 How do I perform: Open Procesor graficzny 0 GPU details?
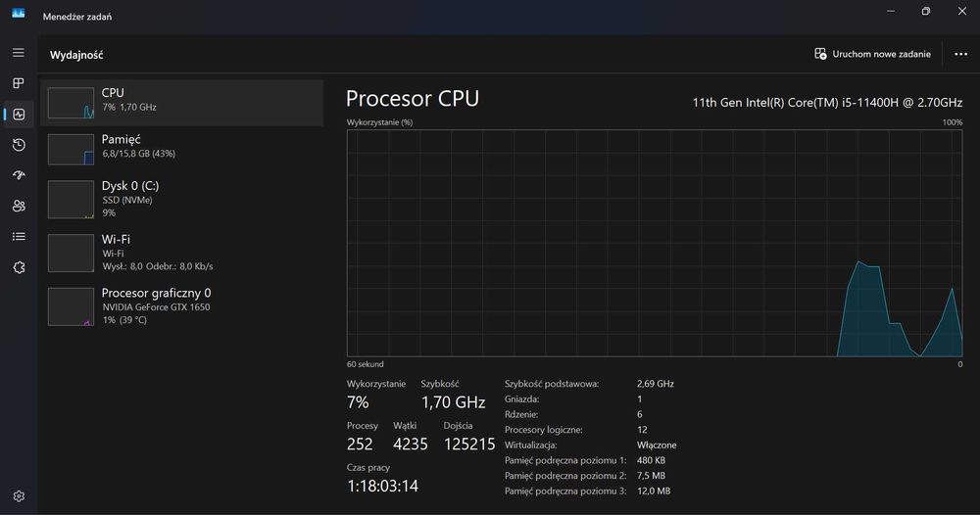click(x=185, y=304)
